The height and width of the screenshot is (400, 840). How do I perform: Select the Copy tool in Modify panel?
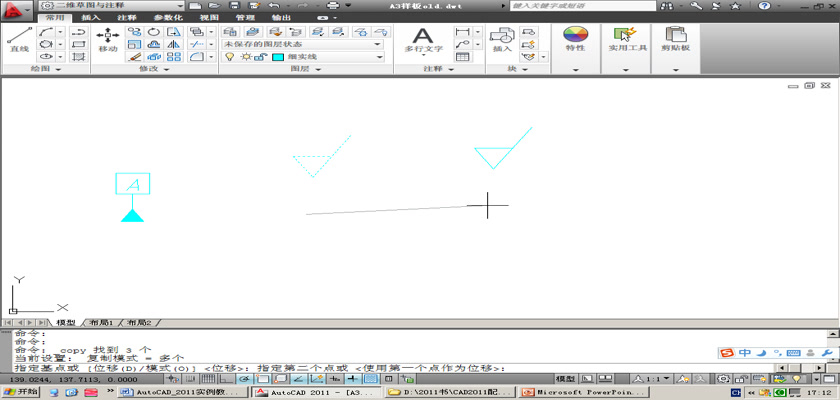point(133,32)
